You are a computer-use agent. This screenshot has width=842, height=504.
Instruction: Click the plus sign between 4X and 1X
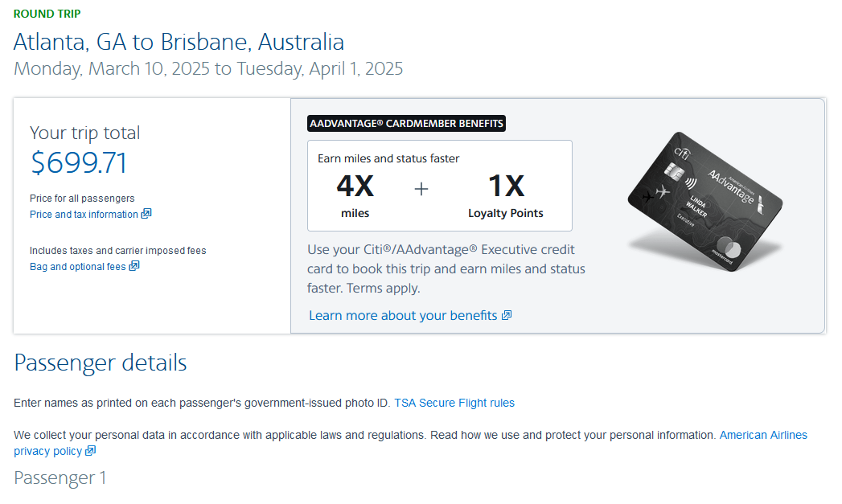(x=421, y=188)
